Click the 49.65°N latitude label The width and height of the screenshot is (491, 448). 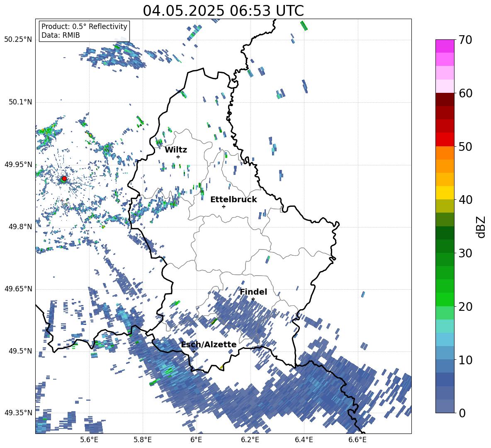18,288
